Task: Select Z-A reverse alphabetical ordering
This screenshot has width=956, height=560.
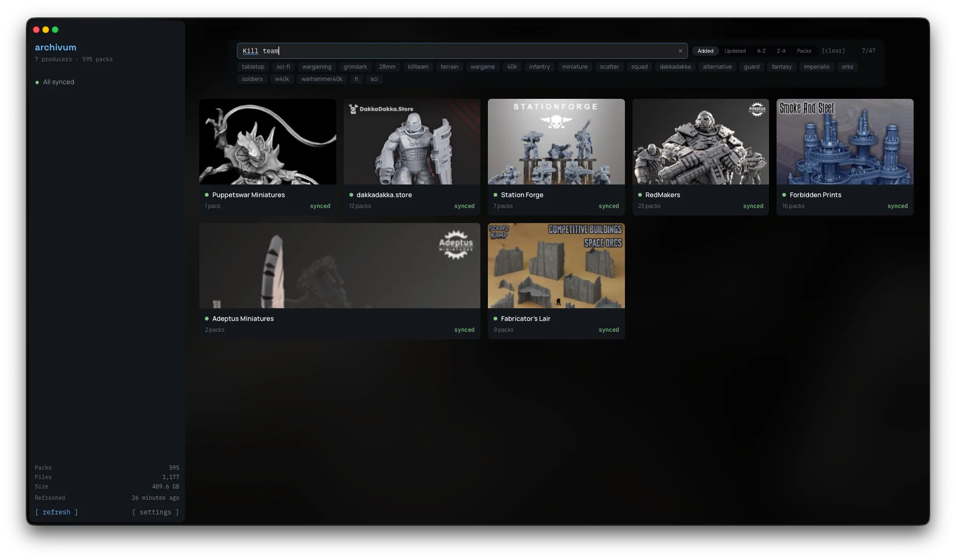Action: (781, 51)
